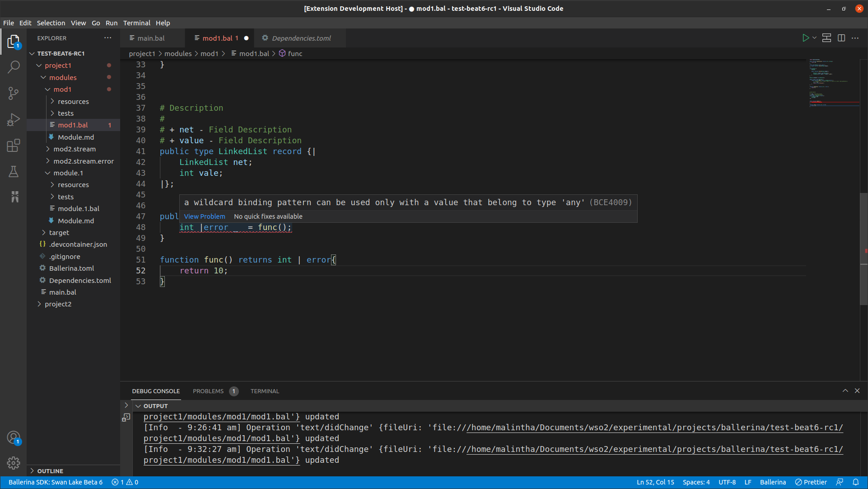
Task: Click the Split Editor icon
Action: pyautogui.click(x=841, y=38)
